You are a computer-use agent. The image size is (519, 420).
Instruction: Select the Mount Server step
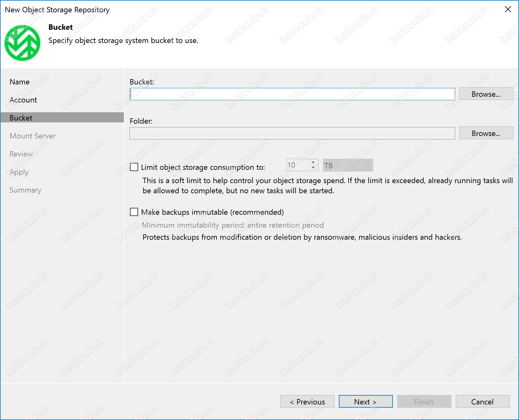tap(33, 136)
